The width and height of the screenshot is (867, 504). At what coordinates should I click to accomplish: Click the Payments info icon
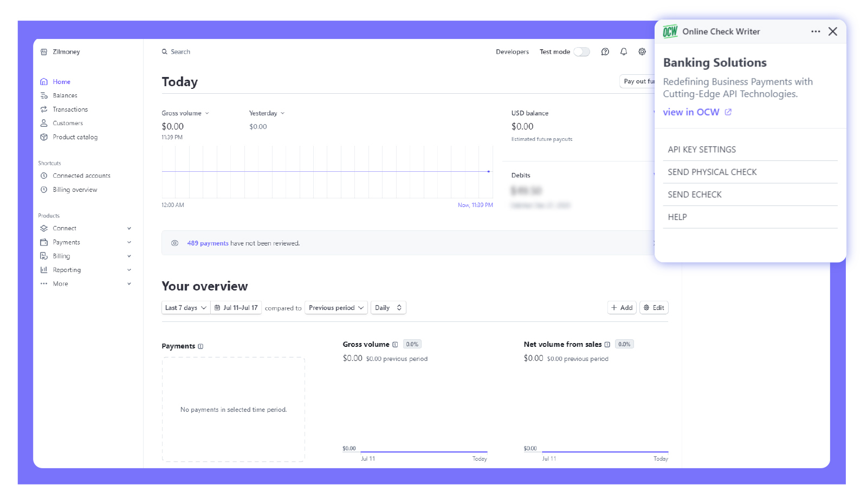point(200,346)
